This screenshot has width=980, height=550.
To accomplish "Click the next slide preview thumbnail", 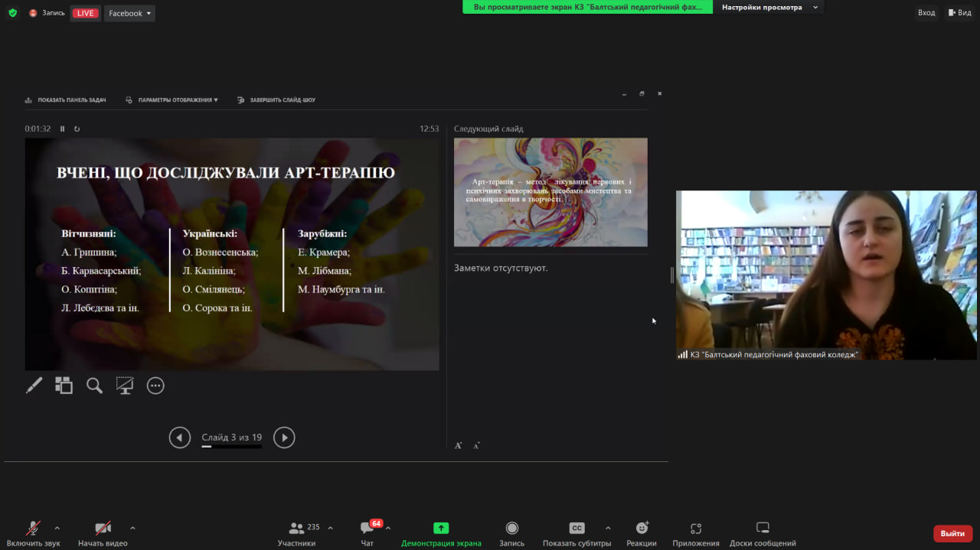I will [x=550, y=192].
